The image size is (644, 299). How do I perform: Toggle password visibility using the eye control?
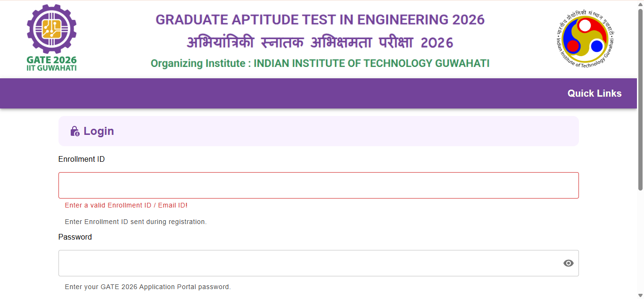coord(568,263)
